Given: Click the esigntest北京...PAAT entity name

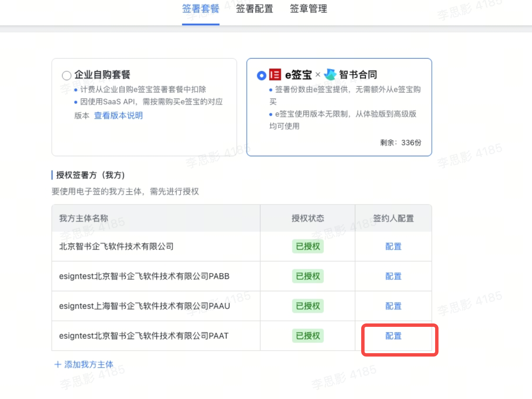Looking at the screenshot, I should pyautogui.click(x=144, y=336).
